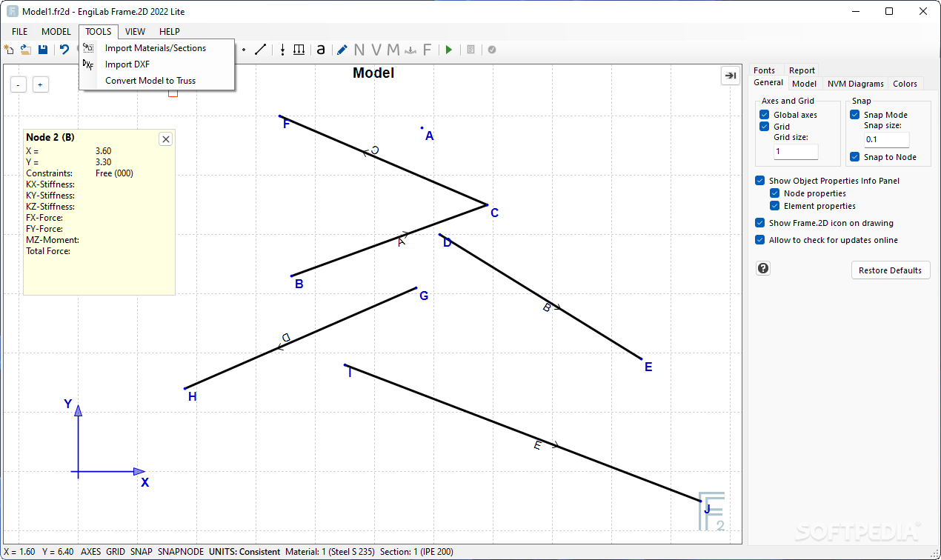Click the New model toolbar icon
The image size is (941, 560).
coord(9,50)
